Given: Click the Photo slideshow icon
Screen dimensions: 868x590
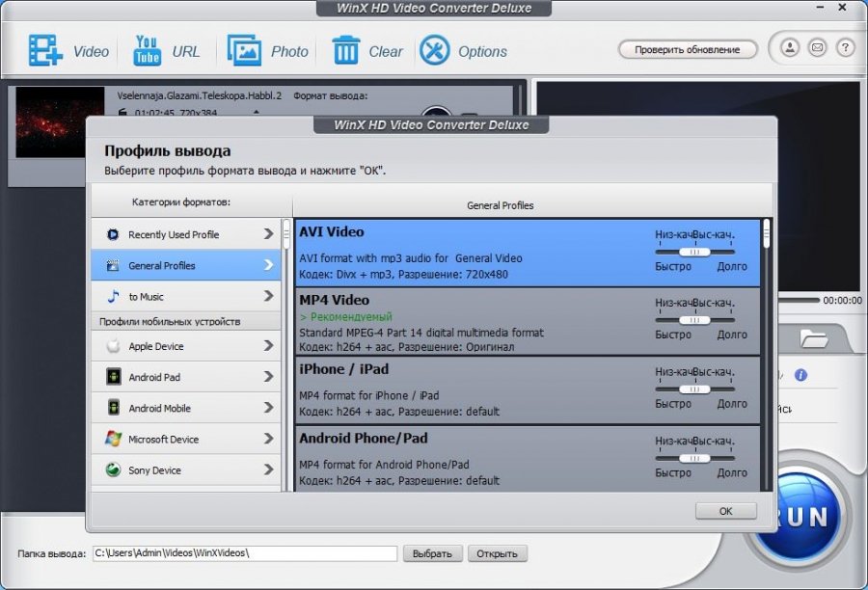Looking at the screenshot, I should pos(245,50).
